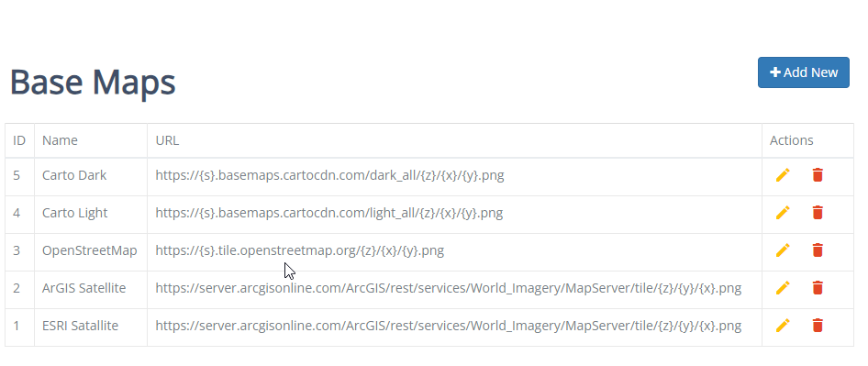
Task: Delete the ESRI Satallite base map
Action: pos(817,326)
